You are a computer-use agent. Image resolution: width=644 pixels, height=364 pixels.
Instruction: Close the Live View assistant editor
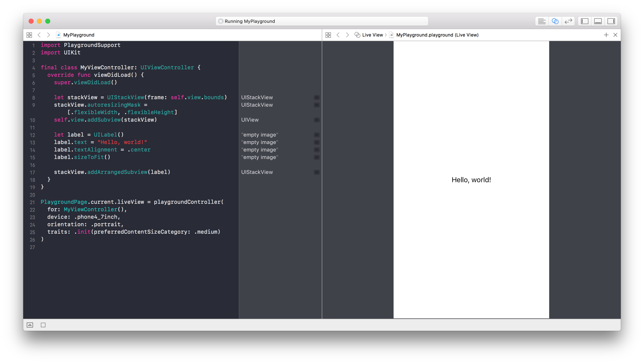point(615,35)
